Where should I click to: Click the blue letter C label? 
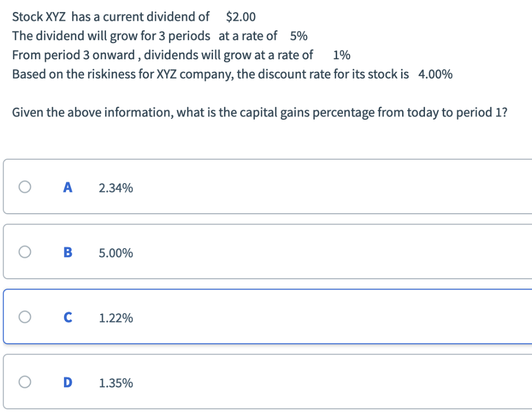click(68, 317)
